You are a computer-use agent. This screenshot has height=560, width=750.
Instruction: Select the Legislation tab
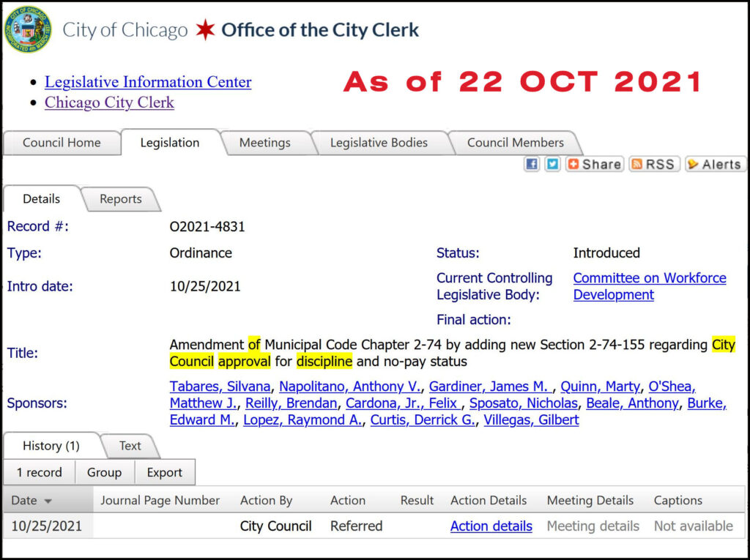point(170,143)
